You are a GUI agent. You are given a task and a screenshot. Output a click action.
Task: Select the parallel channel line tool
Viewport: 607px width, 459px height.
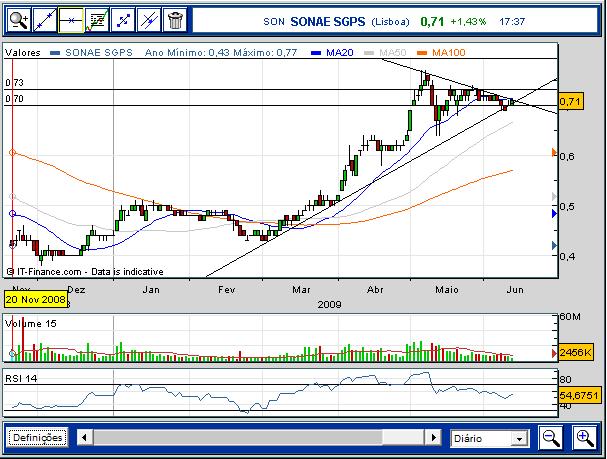149,20
